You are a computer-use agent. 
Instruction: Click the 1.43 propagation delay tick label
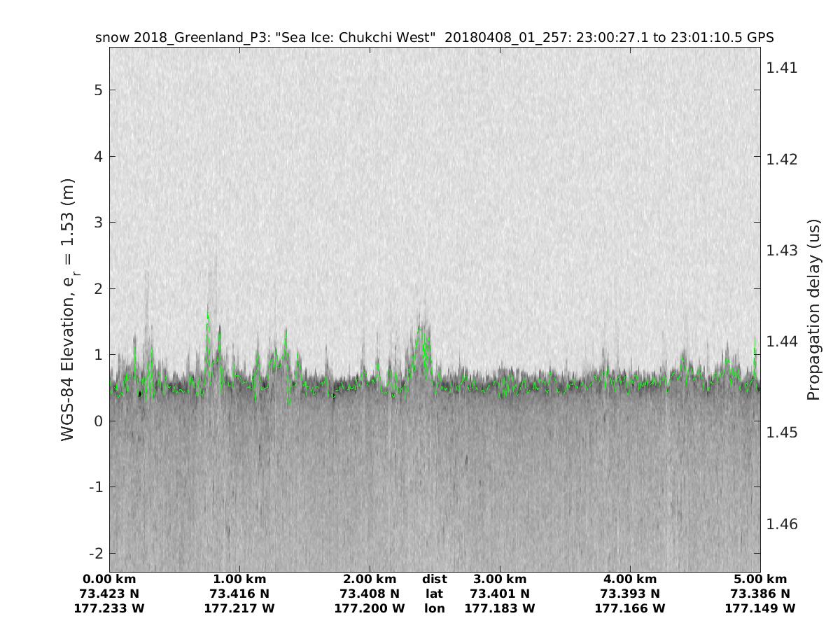pos(781,250)
